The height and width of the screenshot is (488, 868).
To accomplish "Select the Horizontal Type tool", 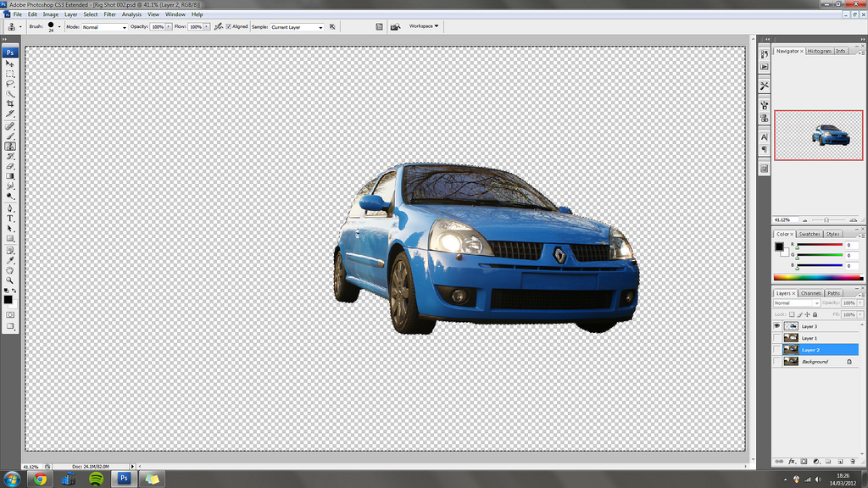I will tap(10, 219).
